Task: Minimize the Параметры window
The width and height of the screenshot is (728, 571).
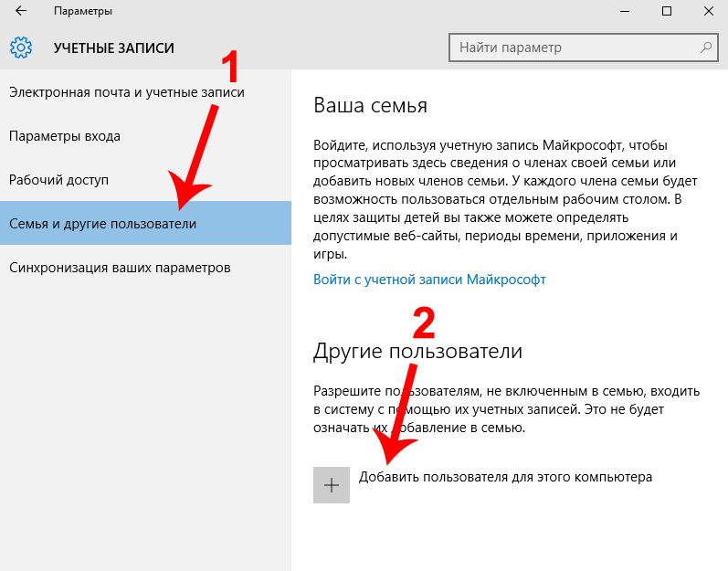Action: tap(625, 11)
